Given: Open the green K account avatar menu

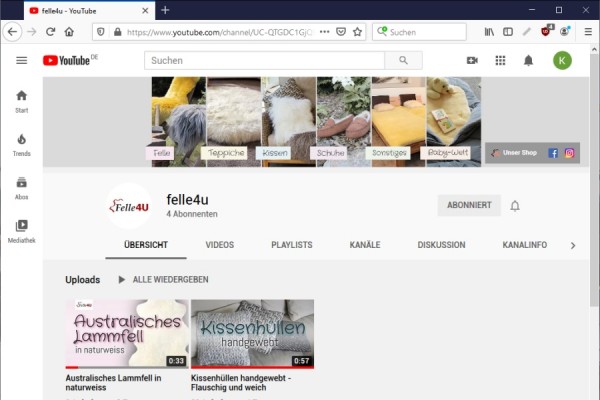Looking at the screenshot, I should pyautogui.click(x=562, y=61).
